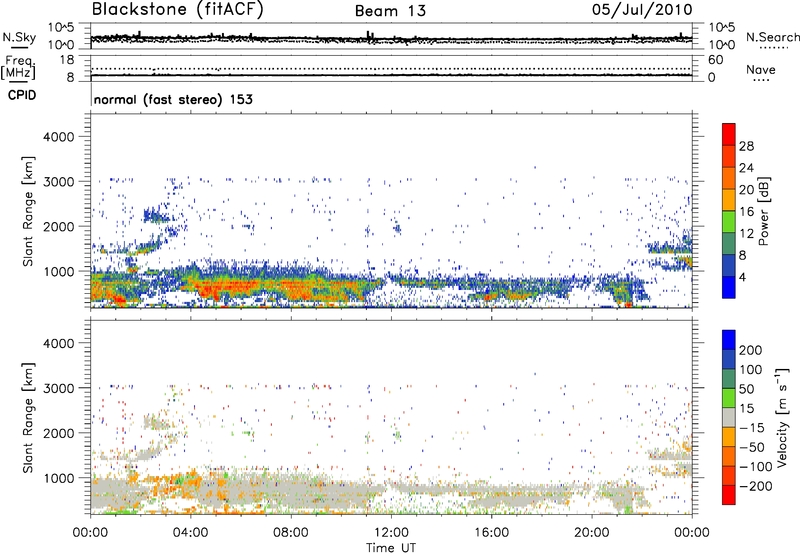The width and height of the screenshot is (800, 554).
Task: Click the gray band of velocity color bar
Action: coord(729,418)
